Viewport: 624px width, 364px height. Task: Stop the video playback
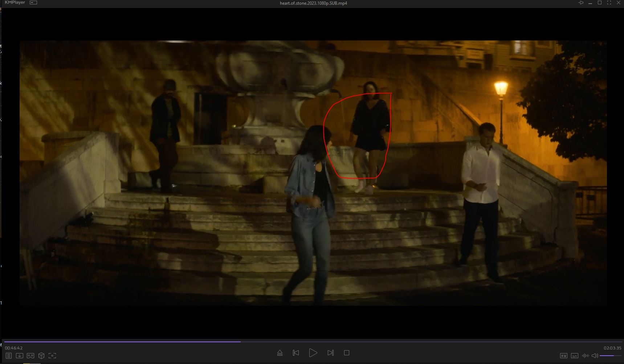347,353
